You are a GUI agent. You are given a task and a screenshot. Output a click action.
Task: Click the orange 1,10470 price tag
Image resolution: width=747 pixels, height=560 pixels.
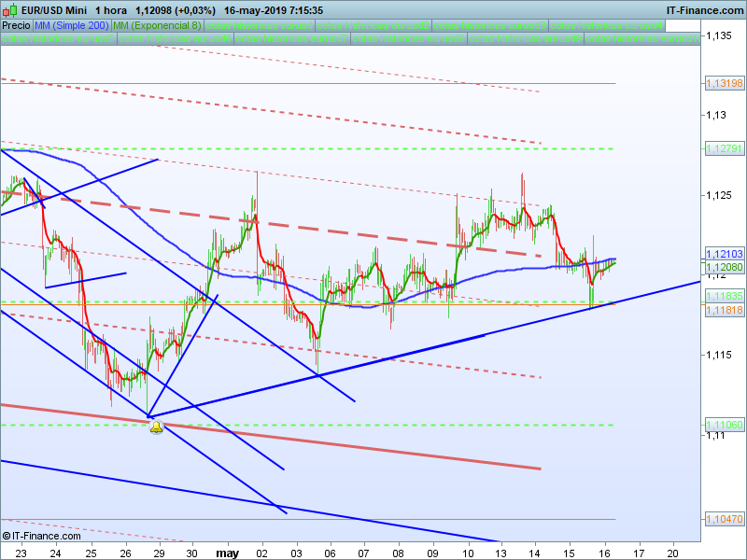pyautogui.click(x=725, y=519)
